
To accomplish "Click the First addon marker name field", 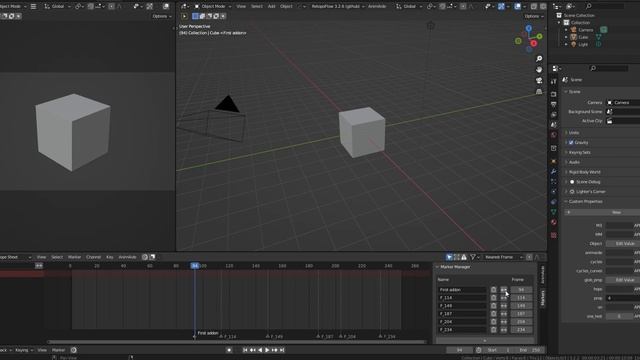I will coord(462,290).
